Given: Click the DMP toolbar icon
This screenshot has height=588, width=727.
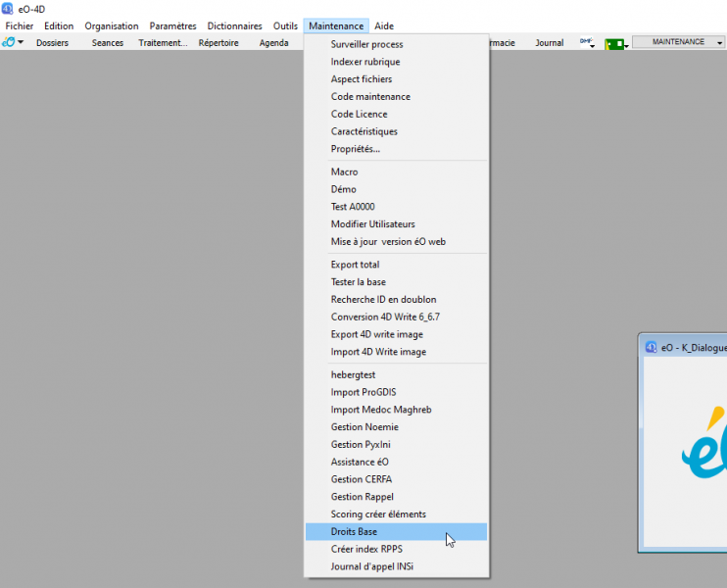Looking at the screenshot, I should pos(587,43).
